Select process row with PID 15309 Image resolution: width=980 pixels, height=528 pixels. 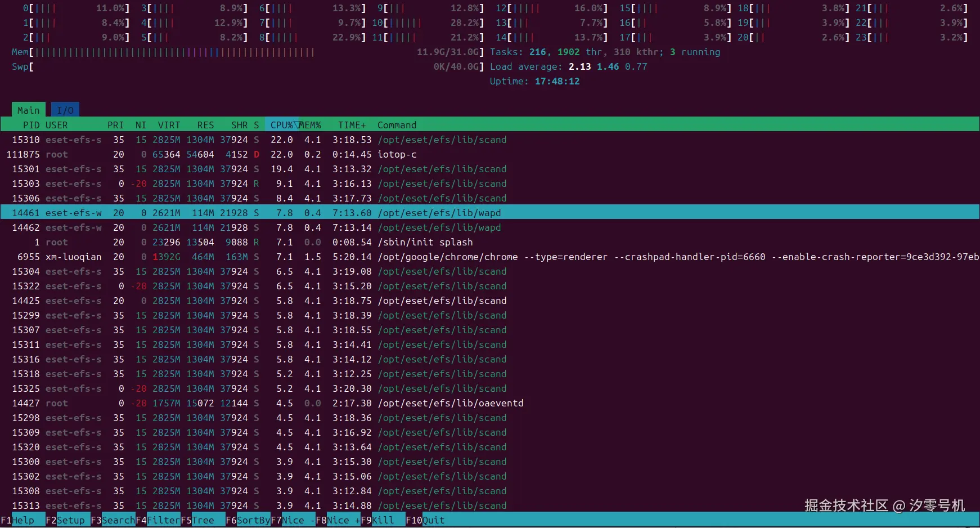490,432
